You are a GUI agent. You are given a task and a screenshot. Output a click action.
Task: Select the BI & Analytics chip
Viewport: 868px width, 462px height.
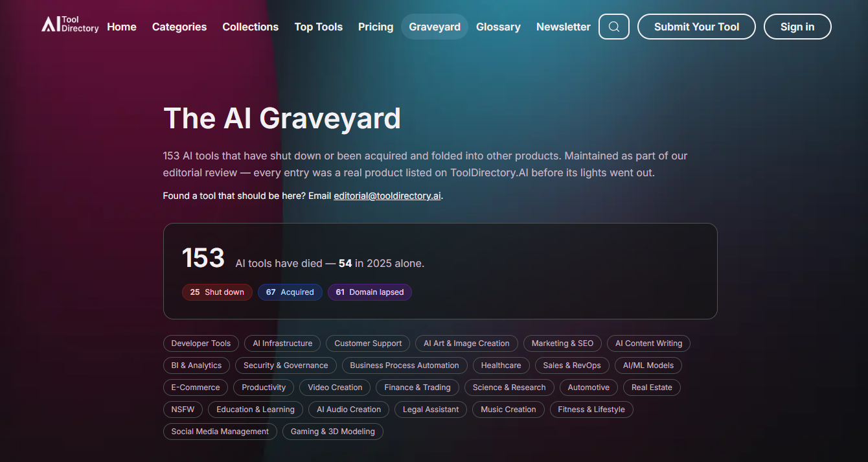[x=196, y=365]
